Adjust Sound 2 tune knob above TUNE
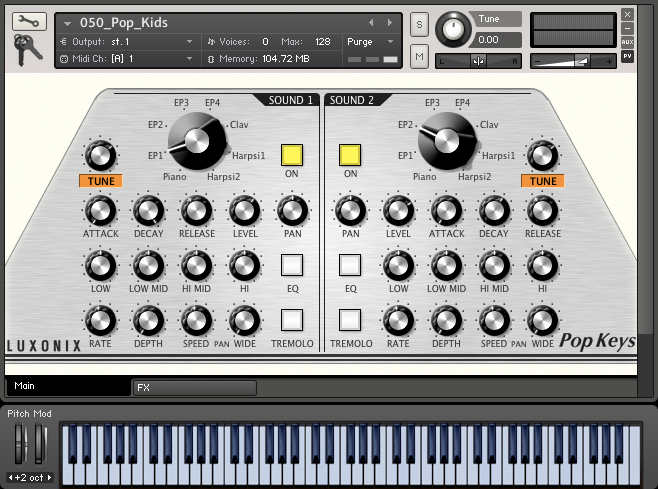Image resolution: width=658 pixels, height=489 pixels. 542,156
